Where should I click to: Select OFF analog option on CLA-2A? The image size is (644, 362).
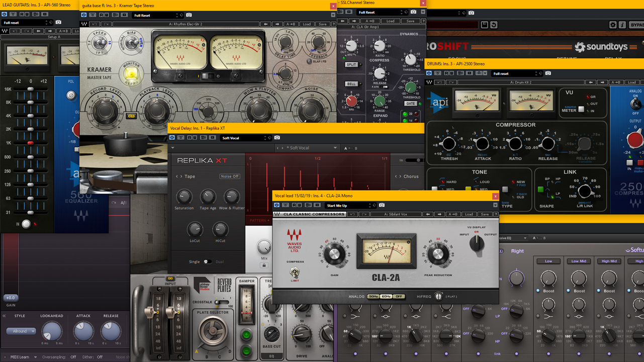coord(399,297)
